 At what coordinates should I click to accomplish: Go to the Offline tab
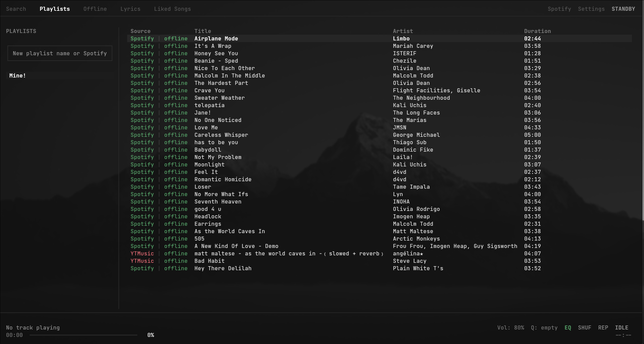click(95, 9)
